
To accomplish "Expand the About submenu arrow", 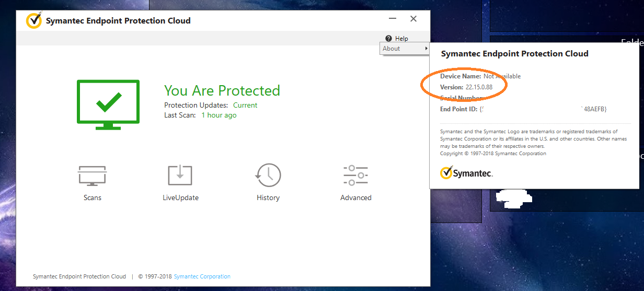I will pos(426,49).
